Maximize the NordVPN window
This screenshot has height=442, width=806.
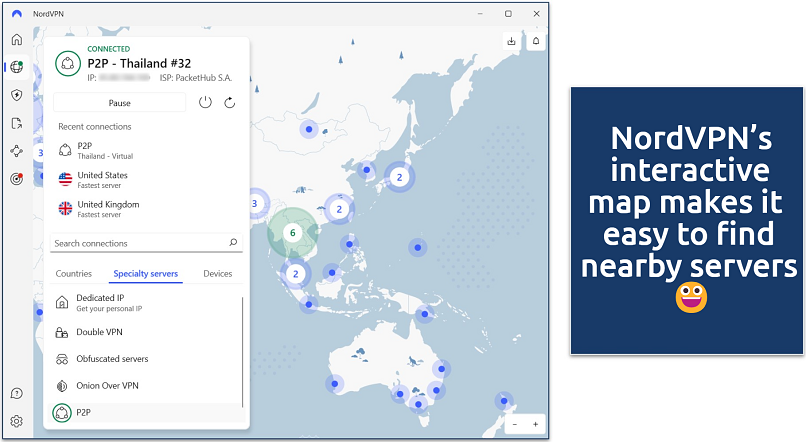point(508,14)
